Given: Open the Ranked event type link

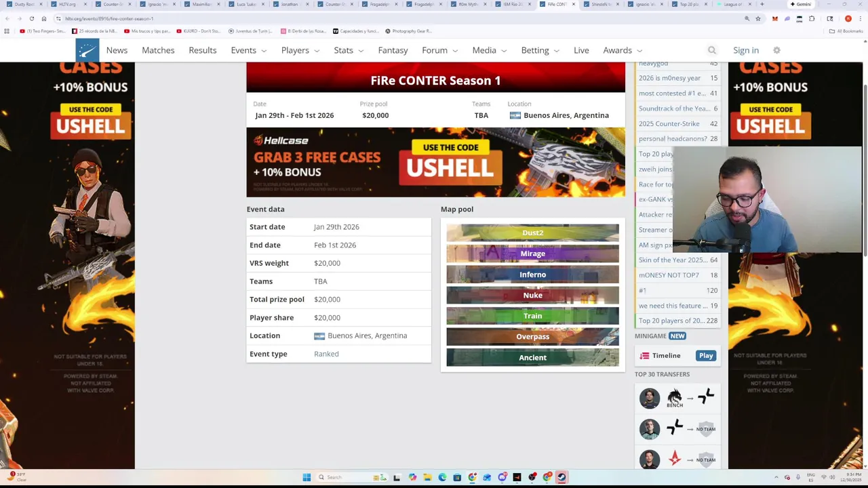Looking at the screenshot, I should [326, 354].
